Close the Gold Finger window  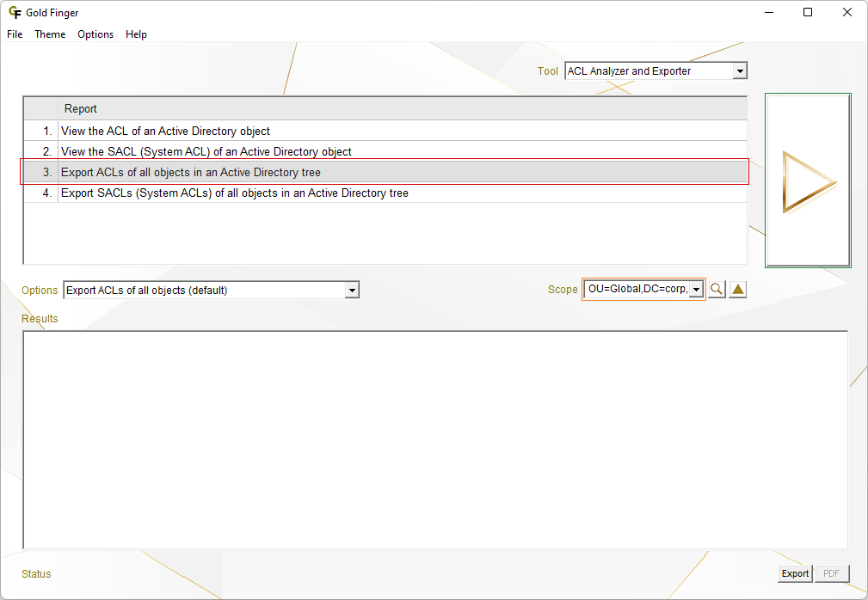[x=847, y=12]
